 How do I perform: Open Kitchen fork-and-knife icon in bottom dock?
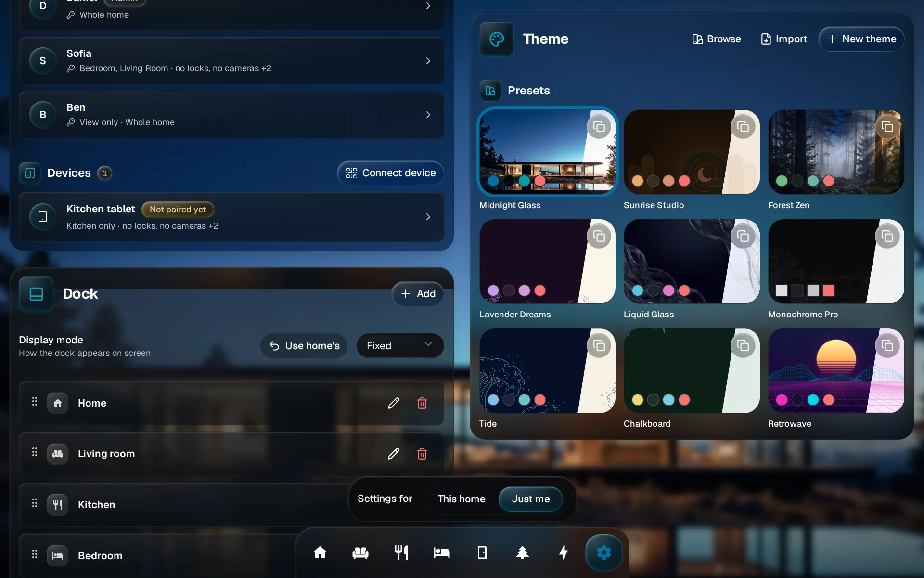(401, 552)
